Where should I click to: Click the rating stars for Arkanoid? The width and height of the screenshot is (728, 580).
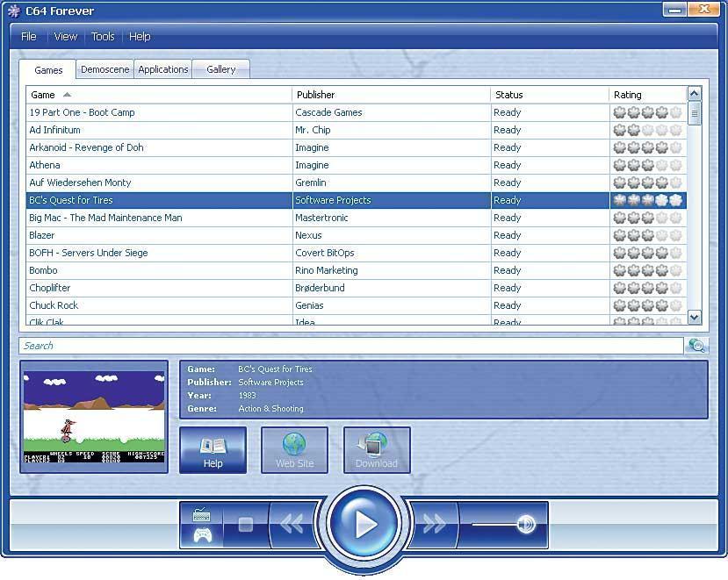click(x=648, y=147)
